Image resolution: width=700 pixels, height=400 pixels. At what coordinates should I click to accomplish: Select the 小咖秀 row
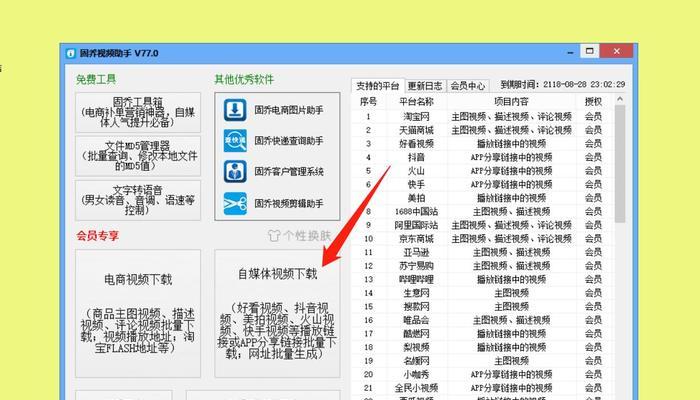[x=482, y=374]
